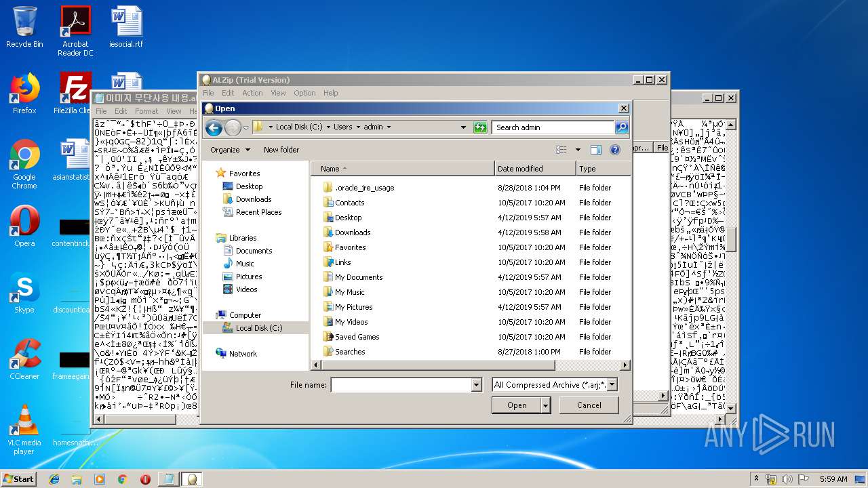Launch Firefox desktop shortcut
This screenshot has height=488, width=868.
coord(24,94)
